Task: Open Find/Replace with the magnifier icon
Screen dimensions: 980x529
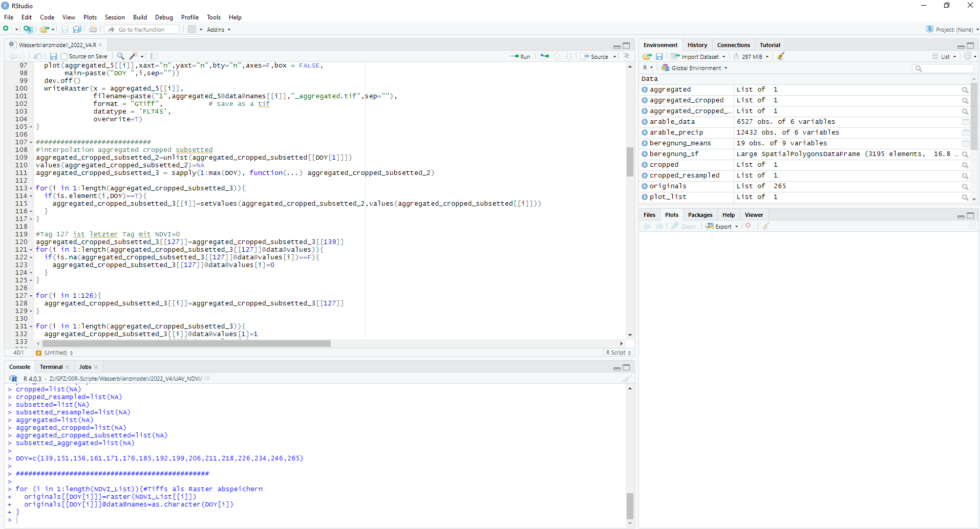Action: tap(120, 56)
